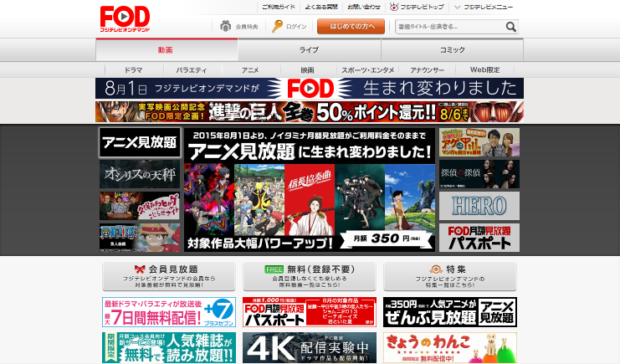Click the green FREE badge icon

point(274,269)
